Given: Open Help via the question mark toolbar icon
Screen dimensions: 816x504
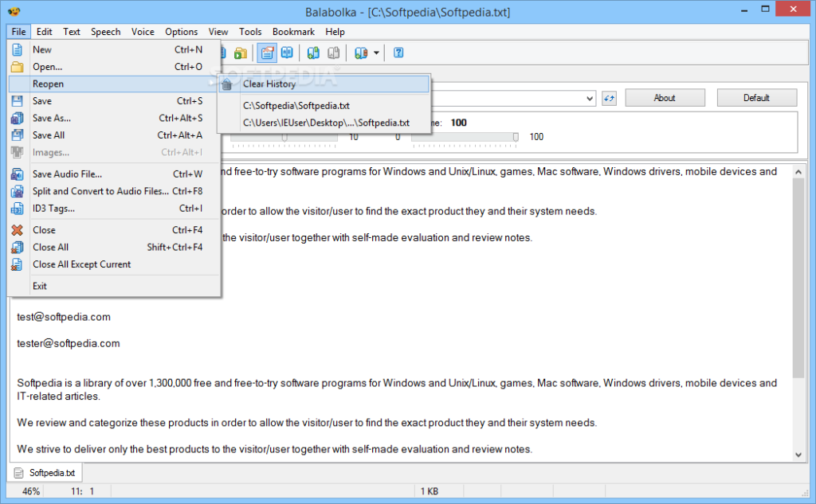Looking at the screenshot, I should (398, 53).
